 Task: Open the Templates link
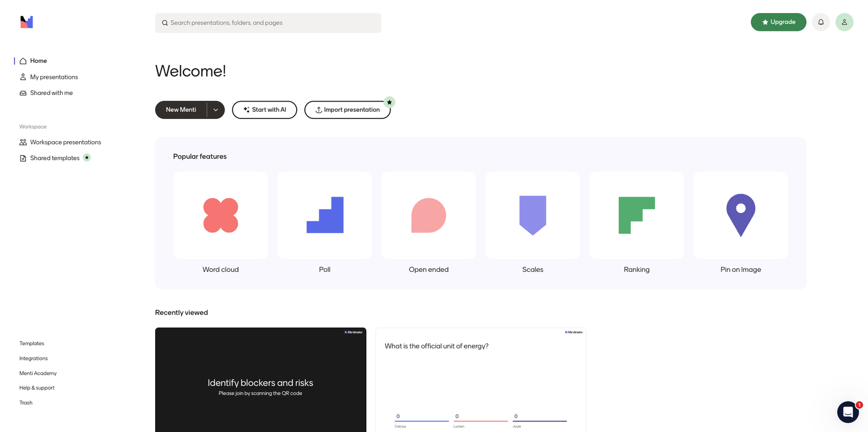(32, 344)
